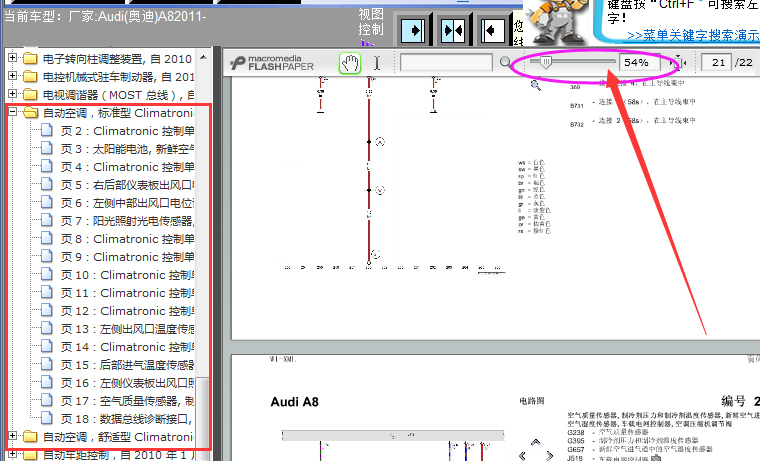The width and height of the screenshot is (760, 461).
Task: Select the 自动空调，舒适型 folder item
Action: (118, 437)
